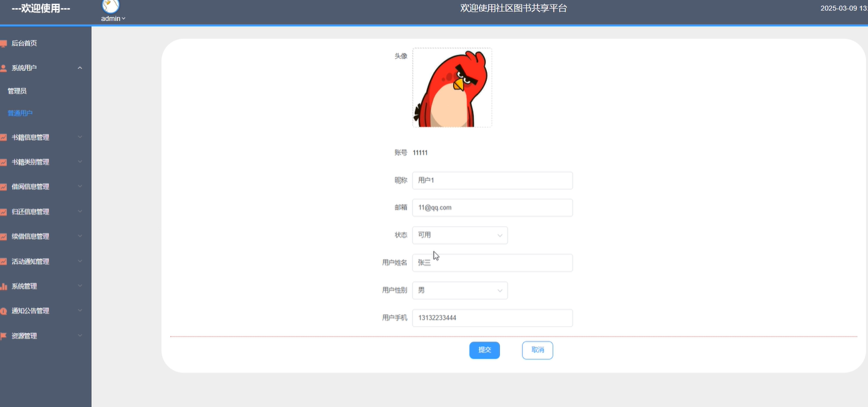Open 书籍信息管理 menu item

(x=46, y=137)
